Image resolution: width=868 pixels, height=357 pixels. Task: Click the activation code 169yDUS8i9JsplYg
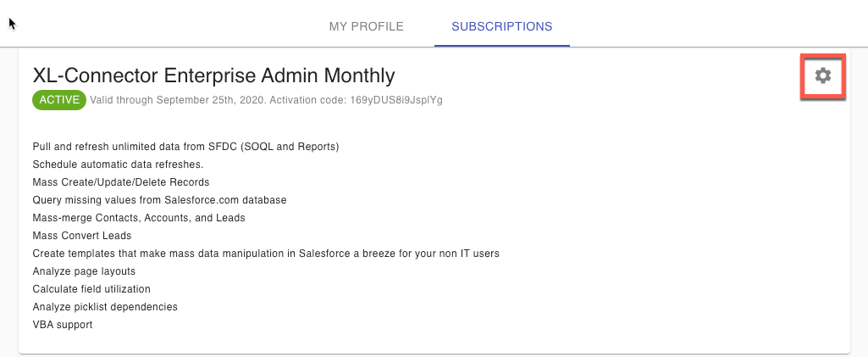coord(395,100)
